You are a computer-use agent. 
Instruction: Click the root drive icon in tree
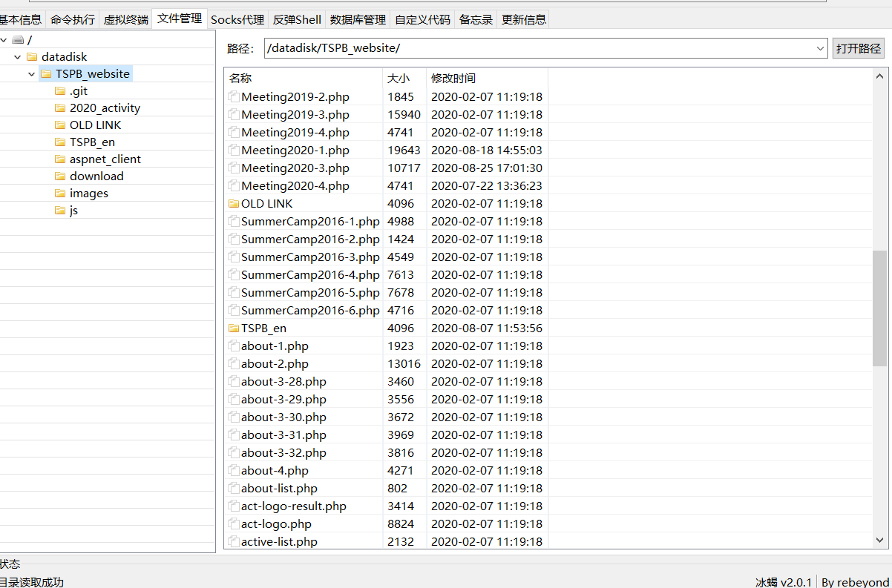coord(19,40)
